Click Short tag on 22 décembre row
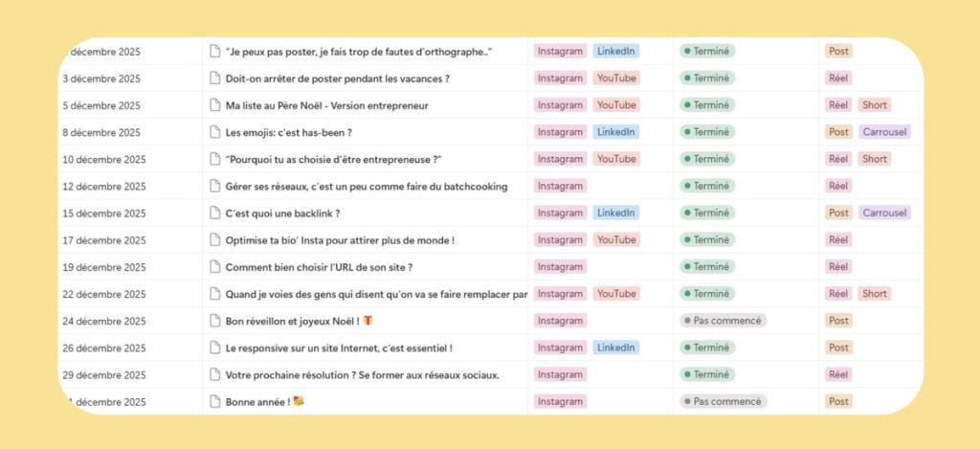 tap(874, 294)
